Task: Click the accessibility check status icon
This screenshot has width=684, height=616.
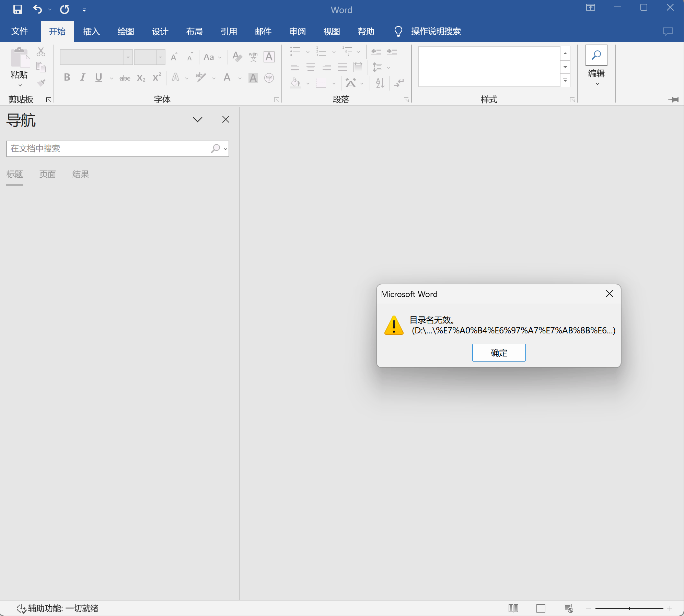Action: [x=21, y=608]
